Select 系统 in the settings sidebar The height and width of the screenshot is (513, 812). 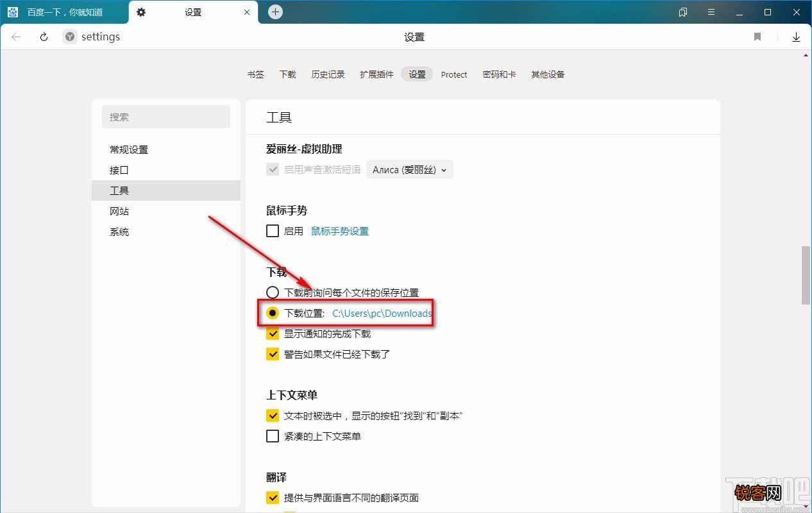coord(119,231)
